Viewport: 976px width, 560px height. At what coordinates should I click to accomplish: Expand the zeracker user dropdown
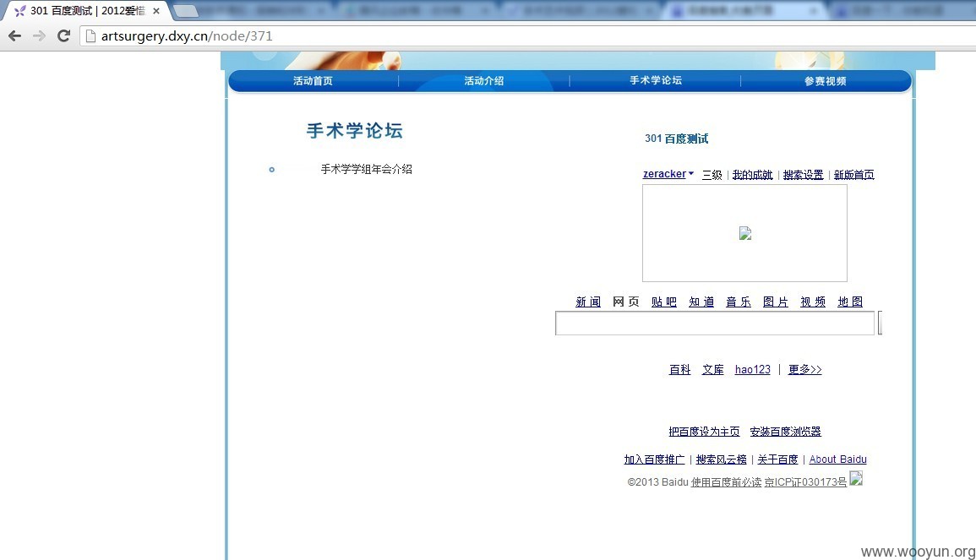[x=668, y=174]
